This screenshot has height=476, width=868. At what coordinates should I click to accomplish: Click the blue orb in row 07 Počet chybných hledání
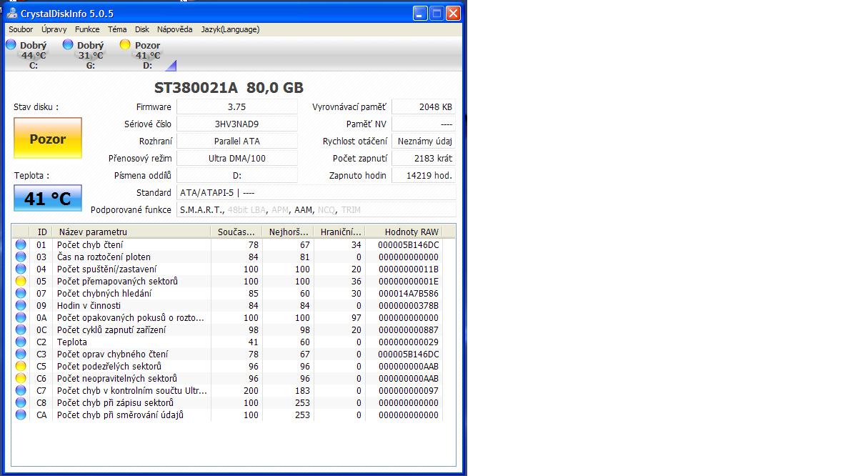click(x=21, y=293)
